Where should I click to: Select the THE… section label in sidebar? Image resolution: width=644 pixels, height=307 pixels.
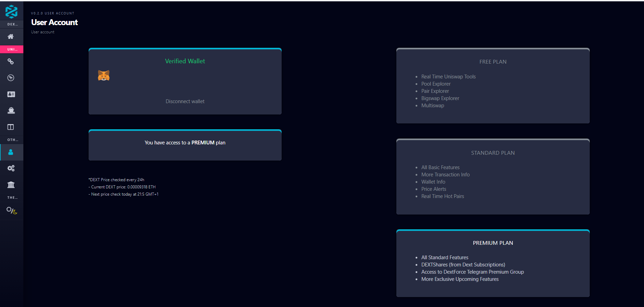coord(12,198)
